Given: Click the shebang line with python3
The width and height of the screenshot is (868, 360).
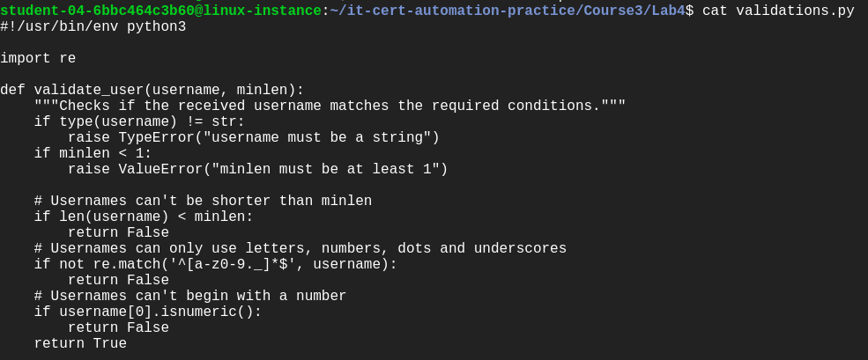Looking at the screenshot, I should click(93, 26).
